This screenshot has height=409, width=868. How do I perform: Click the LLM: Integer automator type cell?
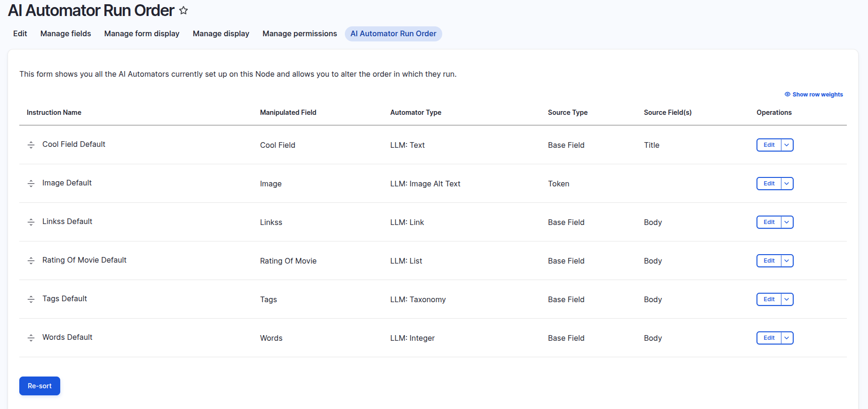[x=413, y=338]
